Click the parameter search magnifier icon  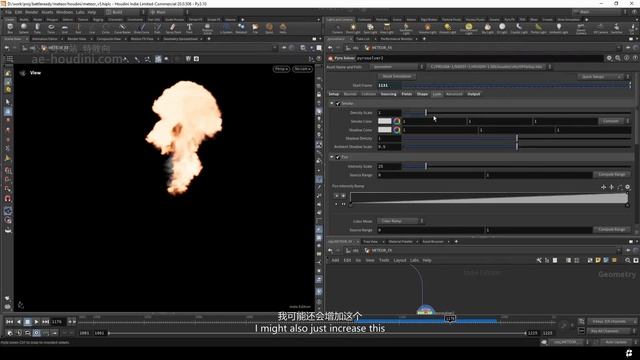tap(618, 58)
